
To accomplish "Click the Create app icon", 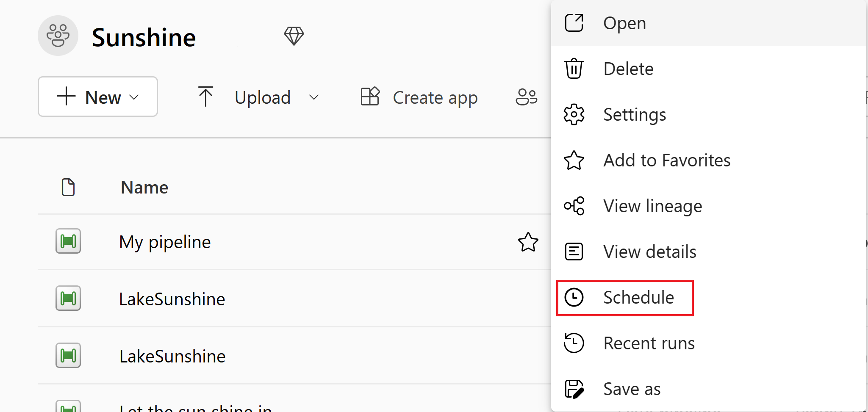I will click(369, 97).
